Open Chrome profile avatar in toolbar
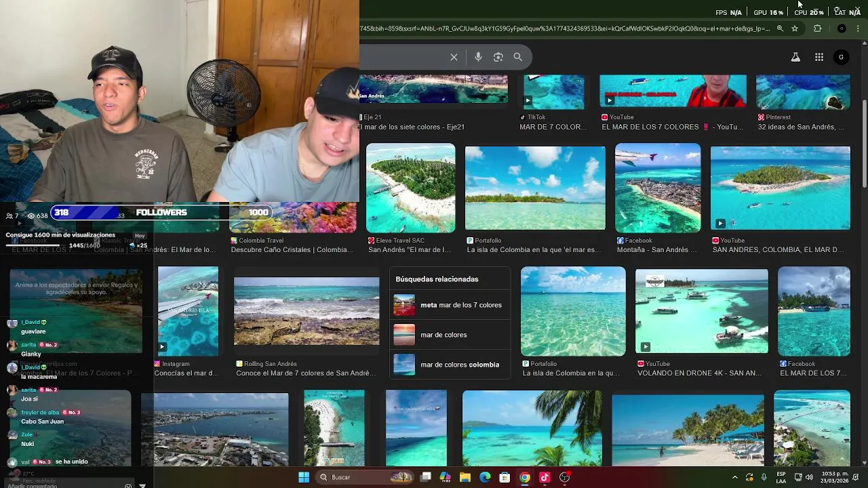The width and height of the screenshot is (868, 488). (x=842, y=28)
